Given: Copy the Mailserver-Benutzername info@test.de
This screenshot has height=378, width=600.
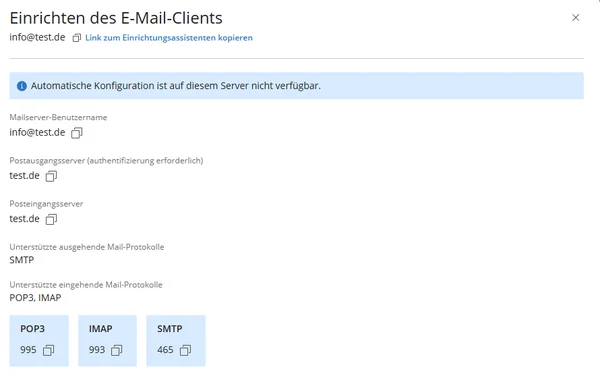Looking at the screenshot, I should [x=77, y=133].
